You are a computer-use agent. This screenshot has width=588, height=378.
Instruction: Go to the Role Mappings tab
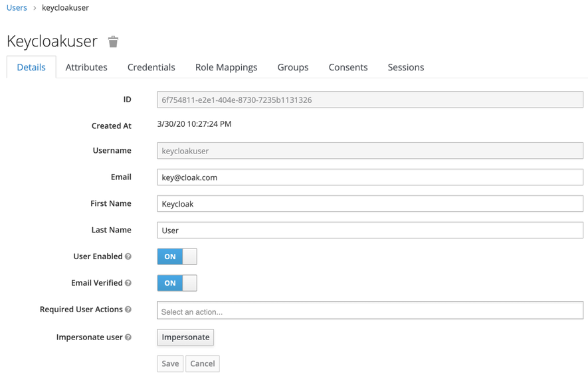[226, 67]
